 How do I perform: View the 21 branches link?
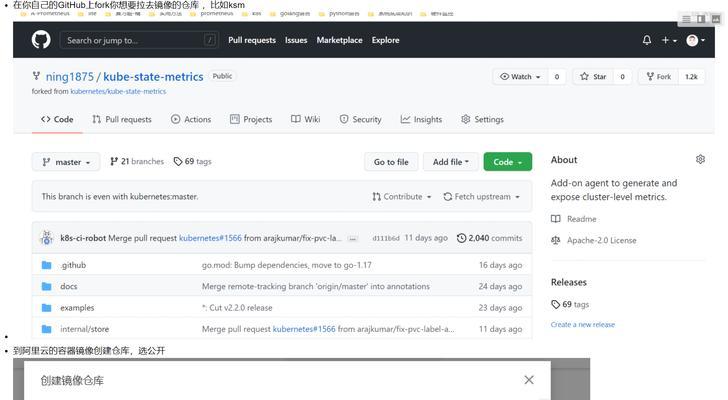tap(137, 161)
